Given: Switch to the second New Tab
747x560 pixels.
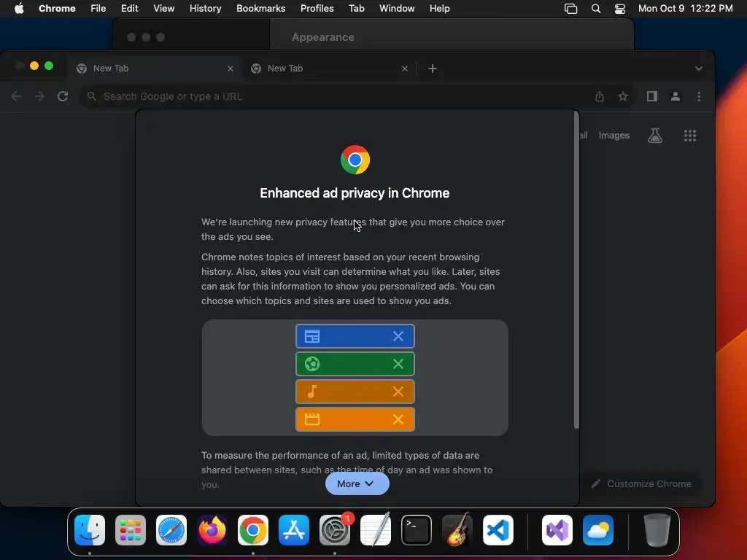Looking at the screenshot, I should [329, 69].
